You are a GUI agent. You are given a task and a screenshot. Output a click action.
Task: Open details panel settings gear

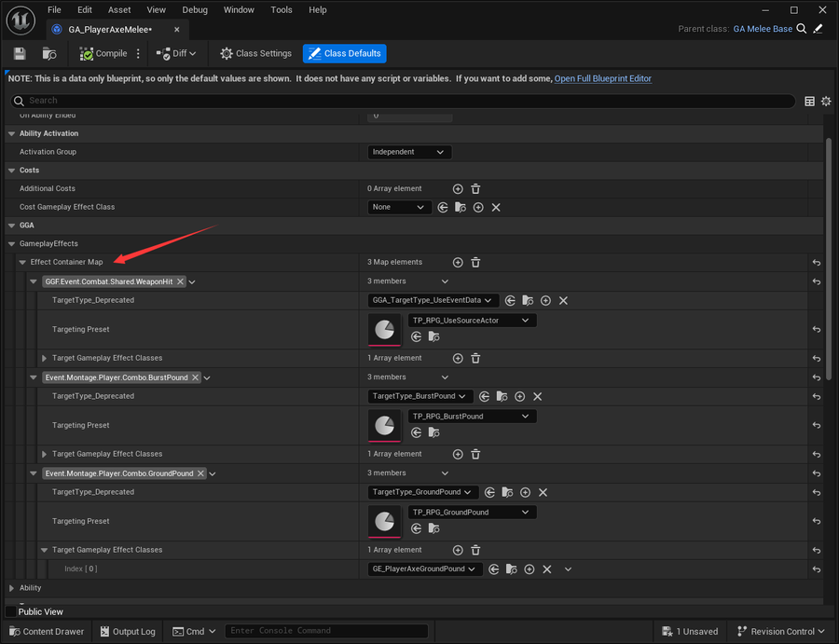pyautogui.click(x=826, y=101)
